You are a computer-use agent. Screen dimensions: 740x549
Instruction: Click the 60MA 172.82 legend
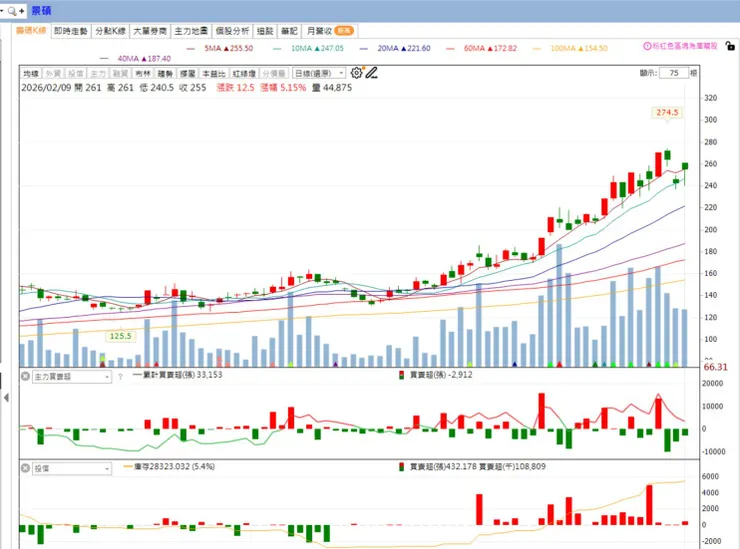[482, 48]
